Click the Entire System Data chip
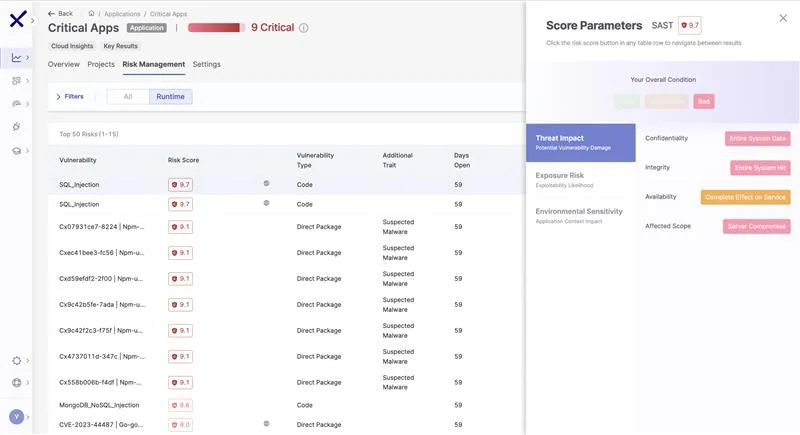This screenshot has height=435, width=800. (x=758, y=139)
